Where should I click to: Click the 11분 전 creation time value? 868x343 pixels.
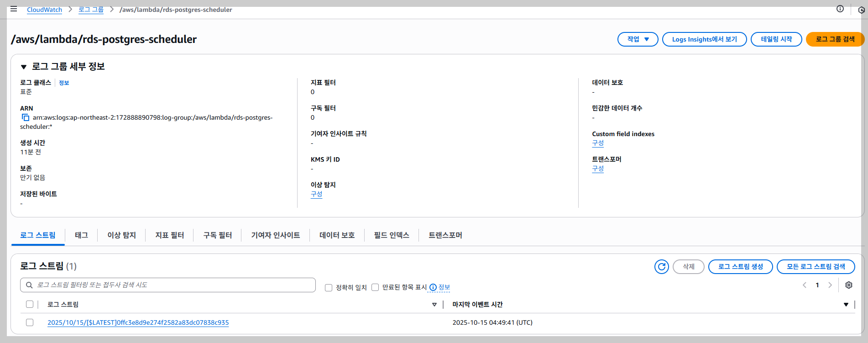[31, 152]
